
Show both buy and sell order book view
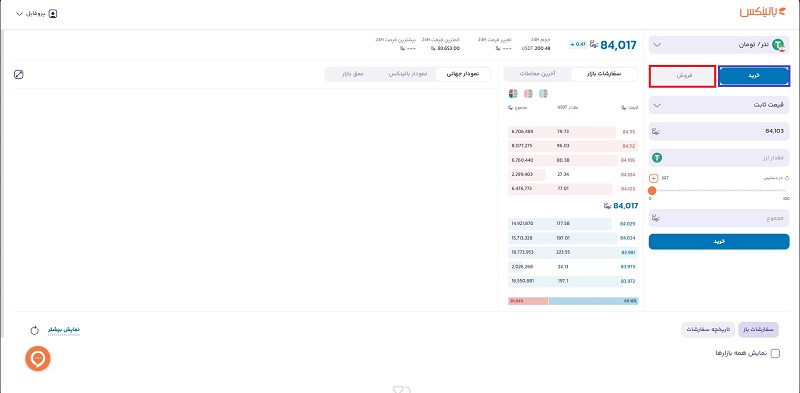513,93
